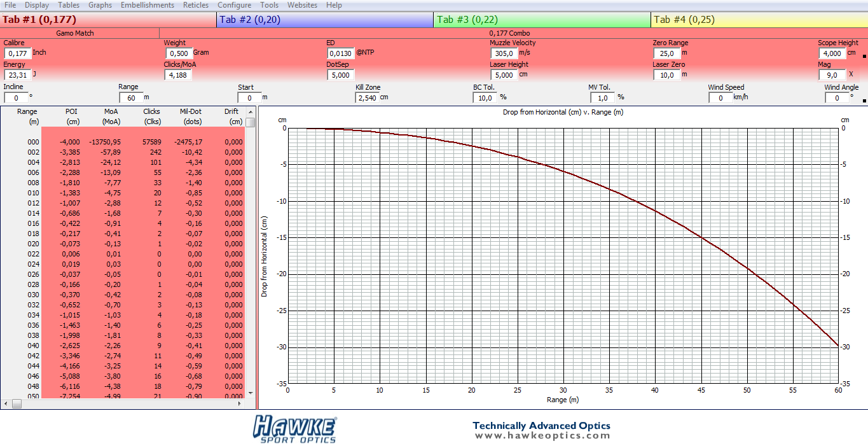Click the Gamo Match pellet name button
The height and width of the screenshot is (448, 868).
pyautogui.click(x=79, y=33)
